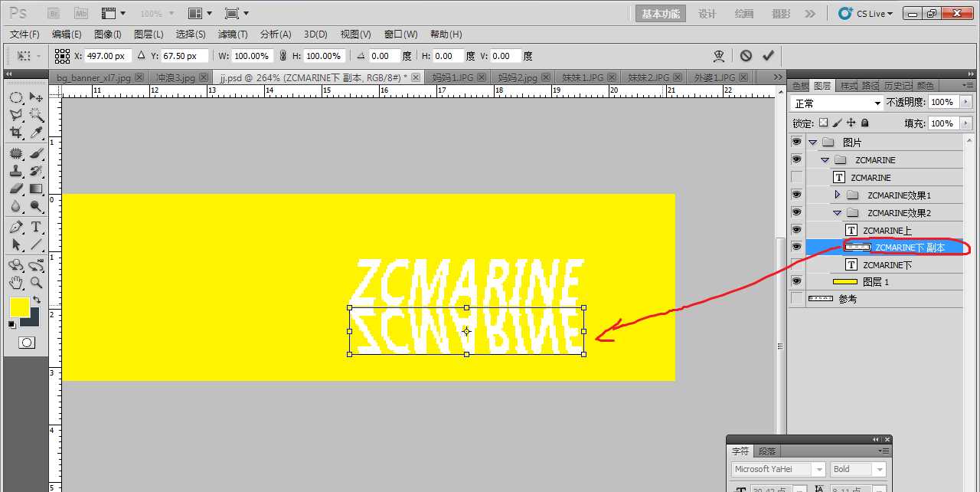Collapse the ZCMARINE group triangle
980x492 pixels.
(825, 160)
